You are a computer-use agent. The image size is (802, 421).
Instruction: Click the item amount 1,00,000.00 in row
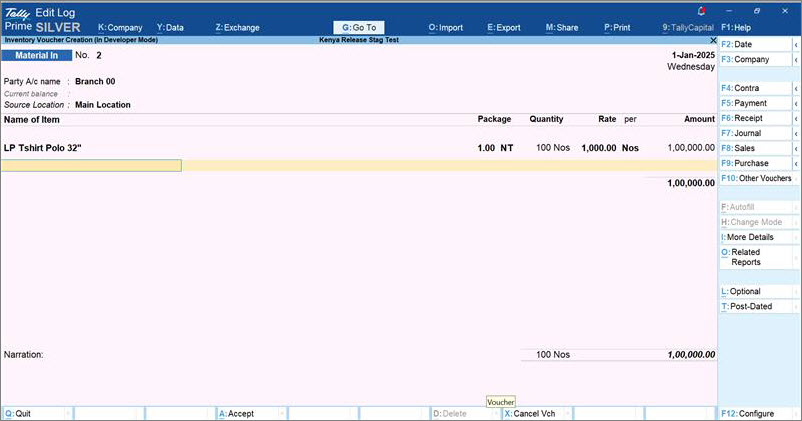(x=691, y=148)
